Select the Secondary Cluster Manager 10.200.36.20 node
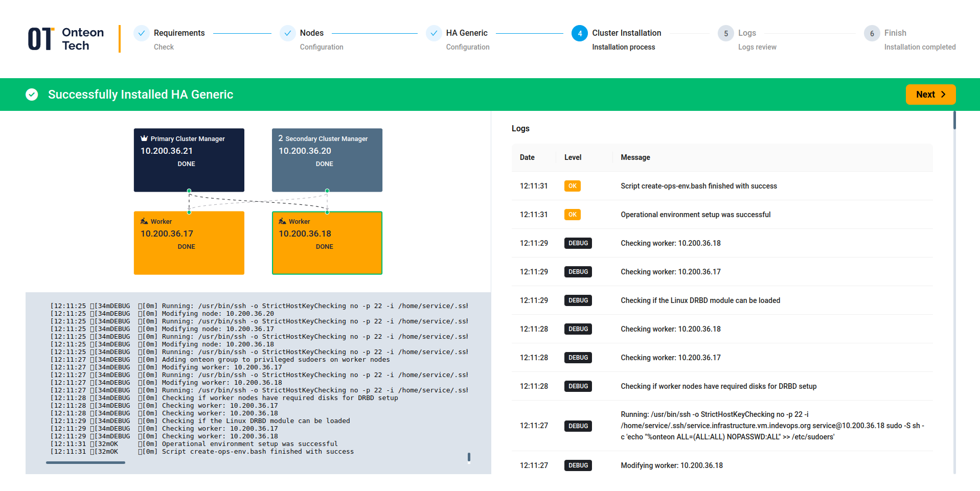980x491 pixels. [327, 160]
